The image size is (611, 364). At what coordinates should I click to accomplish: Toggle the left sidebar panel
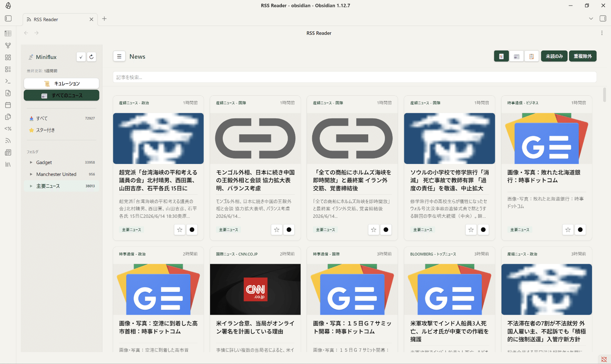point(8,19)
